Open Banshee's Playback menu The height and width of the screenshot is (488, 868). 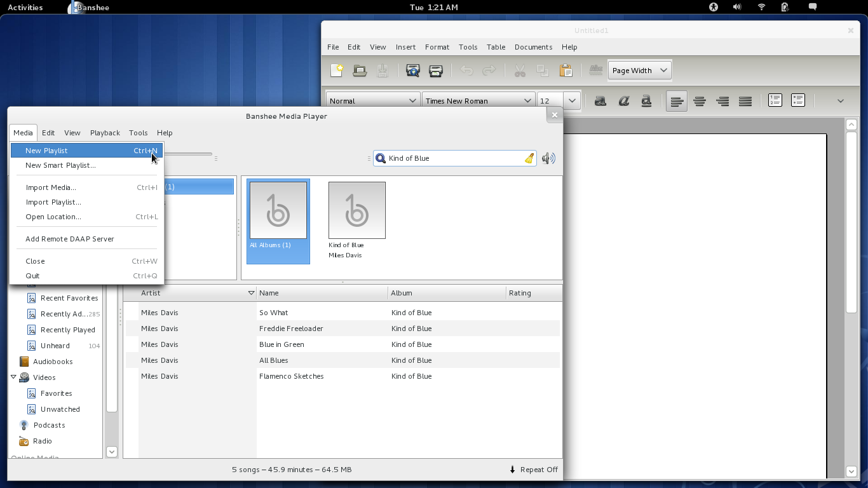point(105,133)
